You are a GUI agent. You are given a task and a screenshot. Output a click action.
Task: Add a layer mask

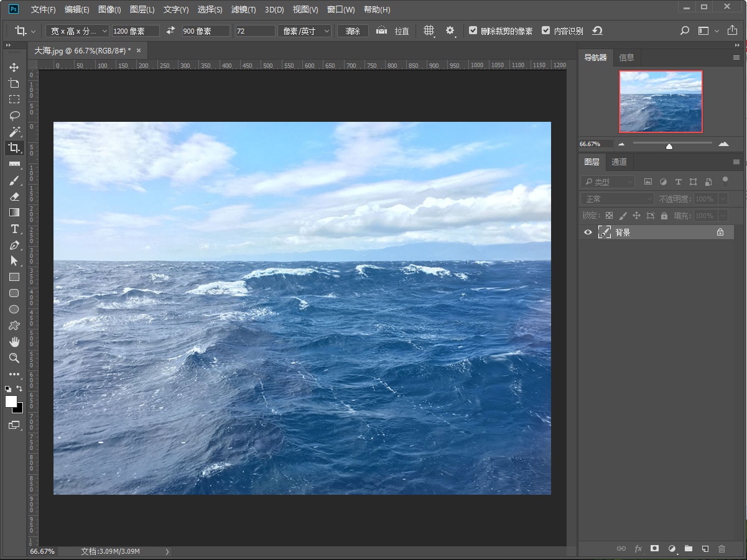tap(654, 549)
